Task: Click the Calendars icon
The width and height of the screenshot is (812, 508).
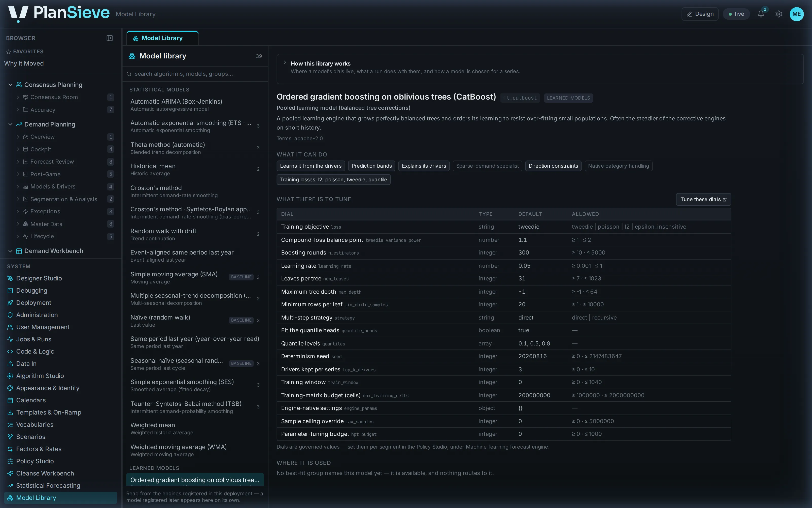Action: pyautogui.click(x=10, y=400)
